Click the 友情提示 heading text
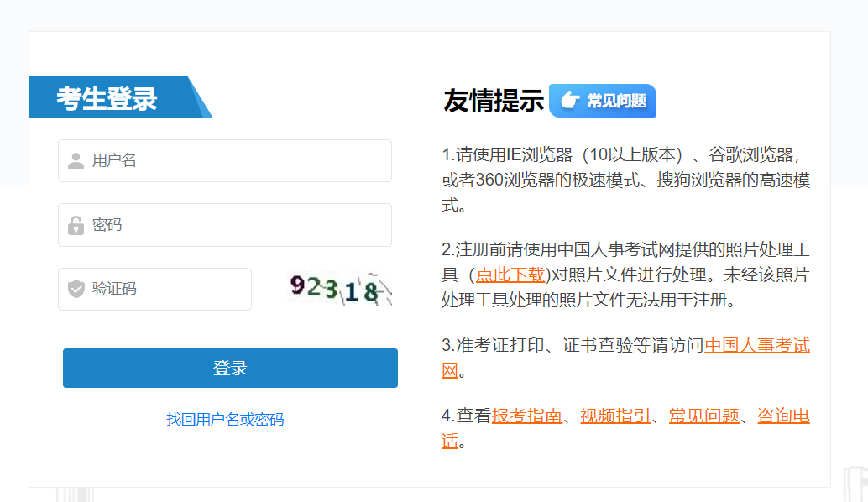This screenshot has height=502, width=868. [x=494, y=101]
